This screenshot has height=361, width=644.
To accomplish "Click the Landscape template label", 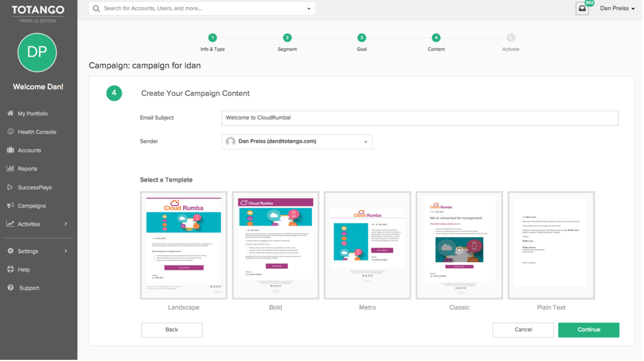I will (183, 307).
